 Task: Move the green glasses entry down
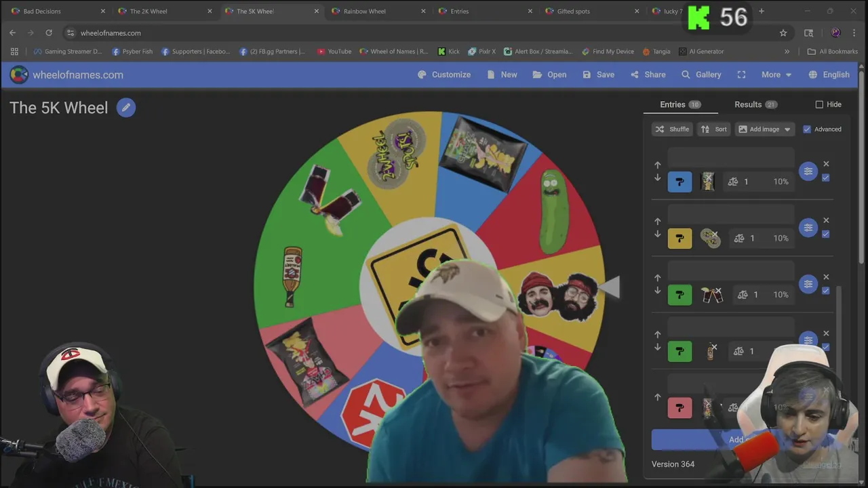pyautogui.click(x=657, y=290)
